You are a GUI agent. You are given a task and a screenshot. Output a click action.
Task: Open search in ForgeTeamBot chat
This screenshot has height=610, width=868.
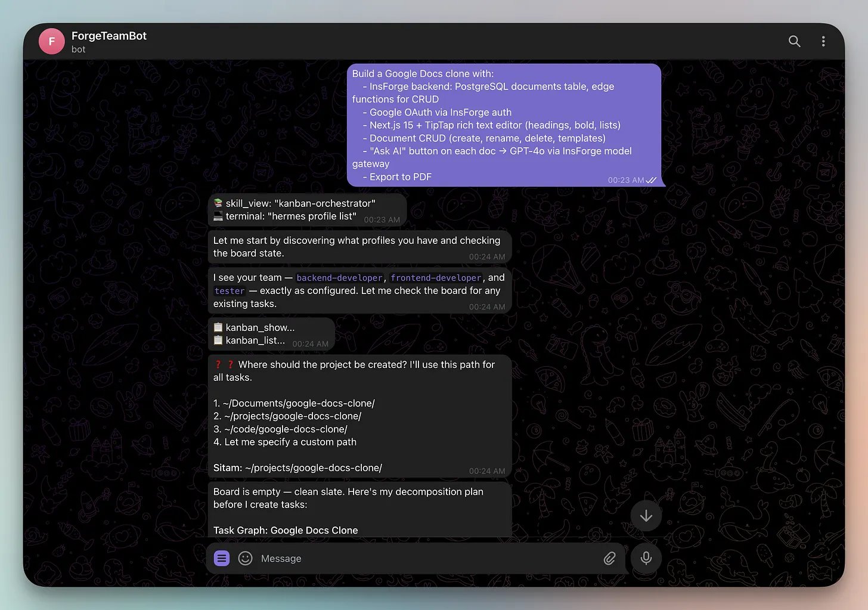794,41
